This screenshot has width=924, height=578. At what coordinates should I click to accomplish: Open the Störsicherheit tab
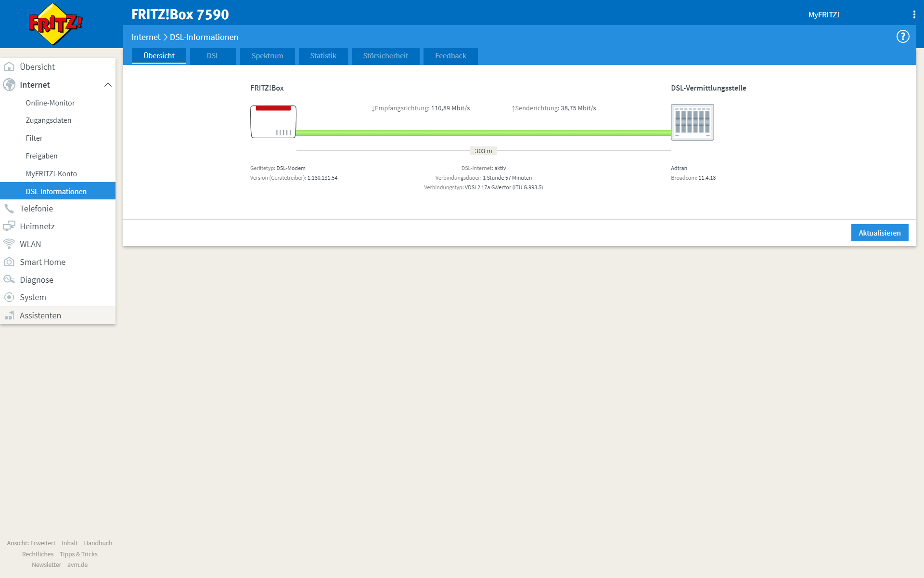click(385, 56)
